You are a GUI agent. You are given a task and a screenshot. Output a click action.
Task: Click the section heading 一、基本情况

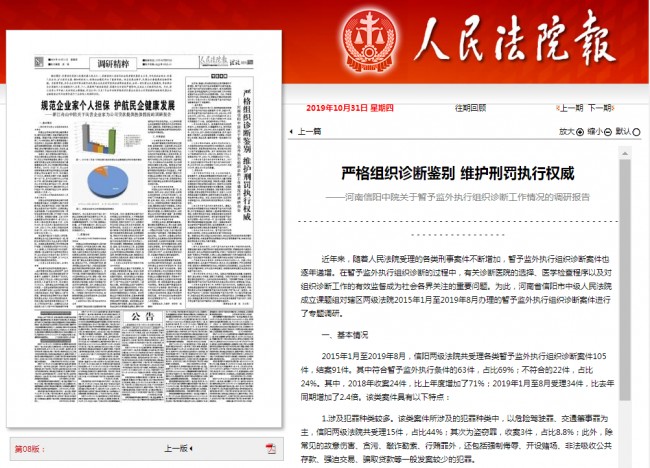point(344,335)
